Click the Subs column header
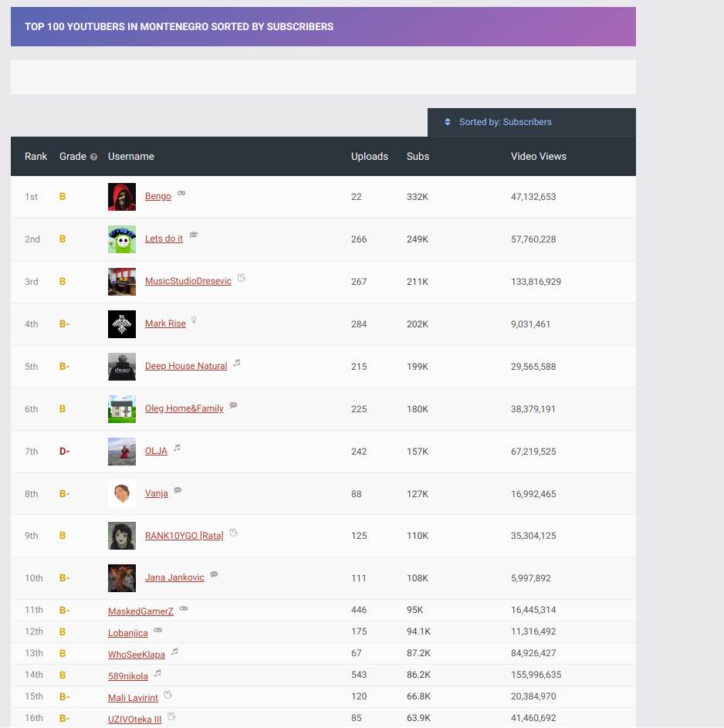Image resolution: width=724 pixels, height=728 pixels. pos(418,156)
